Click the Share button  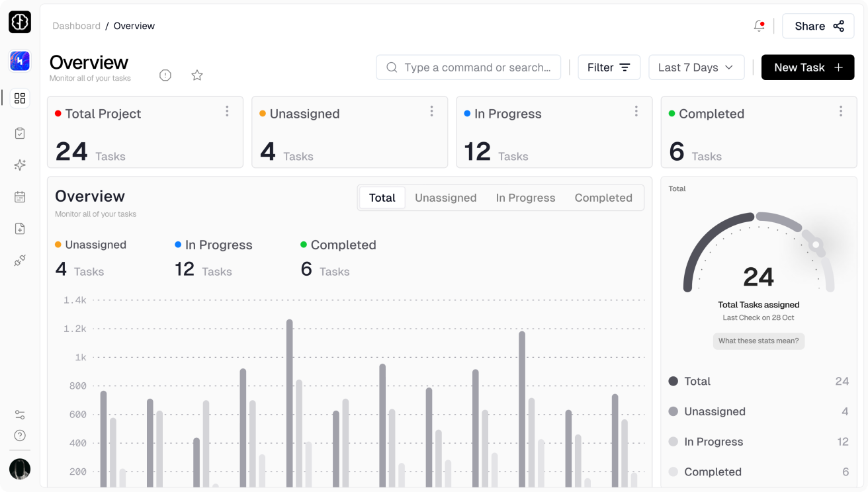(x=818, y=26)
